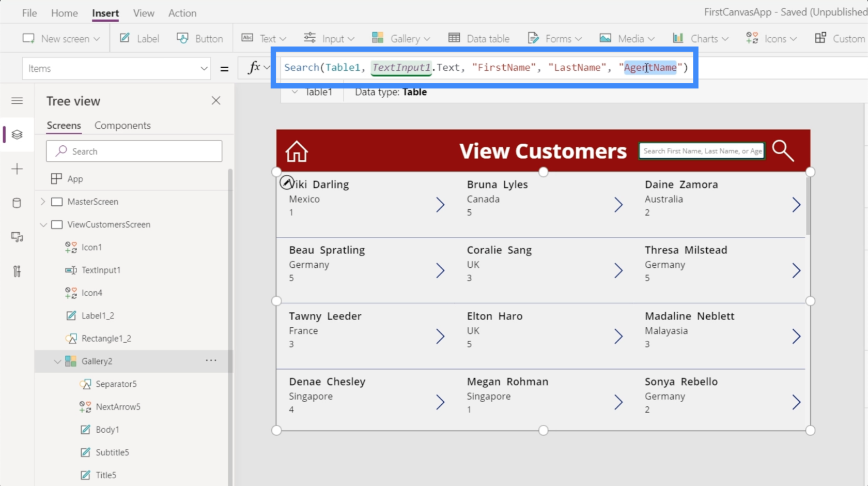Image resolution: width=868 pixels, height=486 pixels.
Task: Open the View tab
Action: (x=144, y=13)
